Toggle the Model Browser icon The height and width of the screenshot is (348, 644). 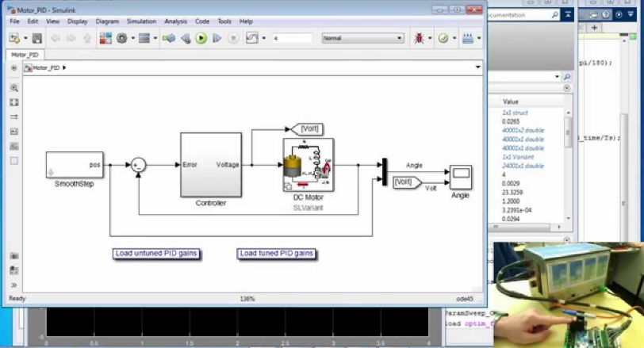tap(14, 67)
